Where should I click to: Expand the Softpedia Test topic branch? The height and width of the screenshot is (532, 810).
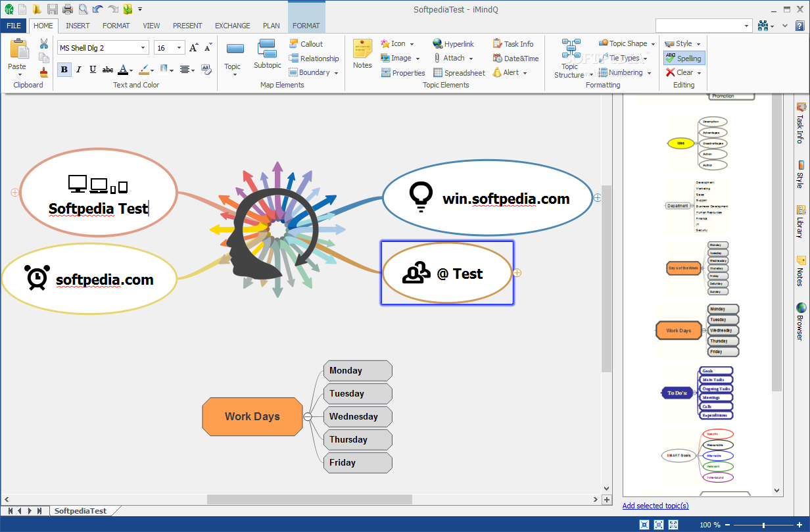14,192
